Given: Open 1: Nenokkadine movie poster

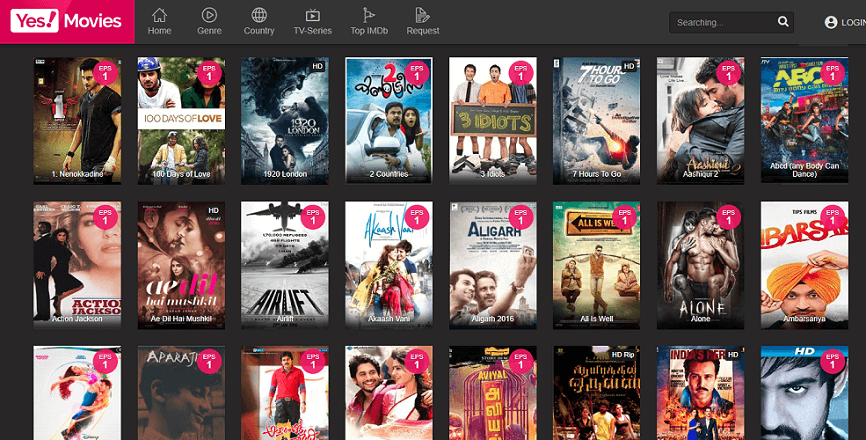Looking at the screenshot, I should pyautogui.click(x=77, y=120).
